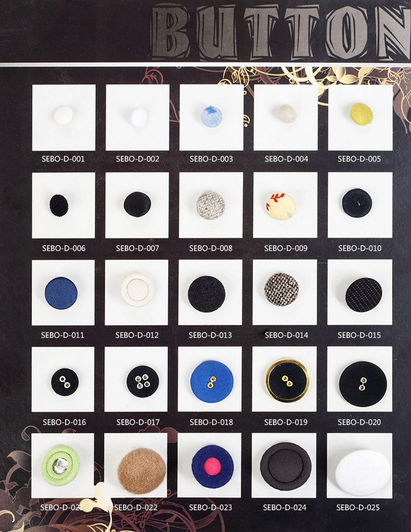411x532 pixels.
Task: Pick the black four-eyelet button SEBO-D-017
Action: [x=143, y=382]
